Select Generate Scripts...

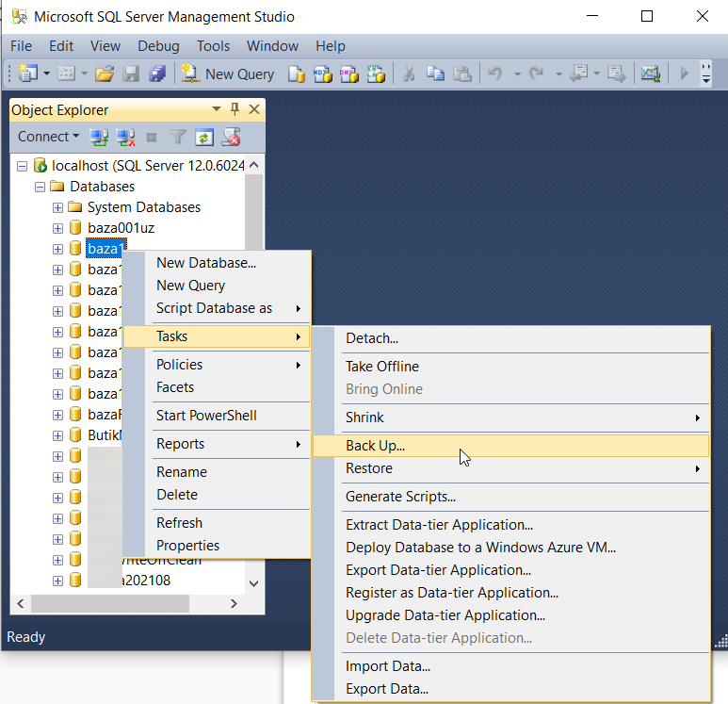pos(511,497)
